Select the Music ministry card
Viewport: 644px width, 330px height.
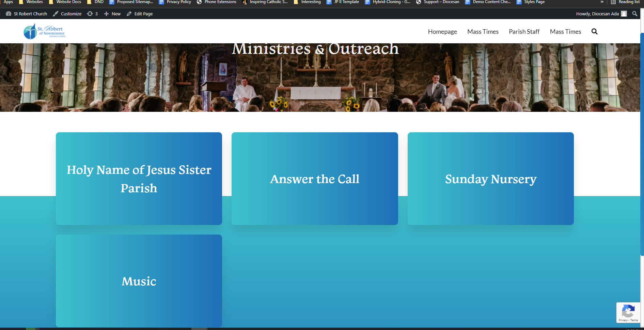click(x=139, y=281)
